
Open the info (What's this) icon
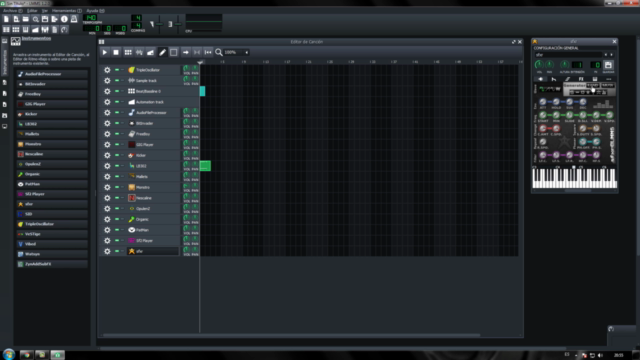(64, 19)
